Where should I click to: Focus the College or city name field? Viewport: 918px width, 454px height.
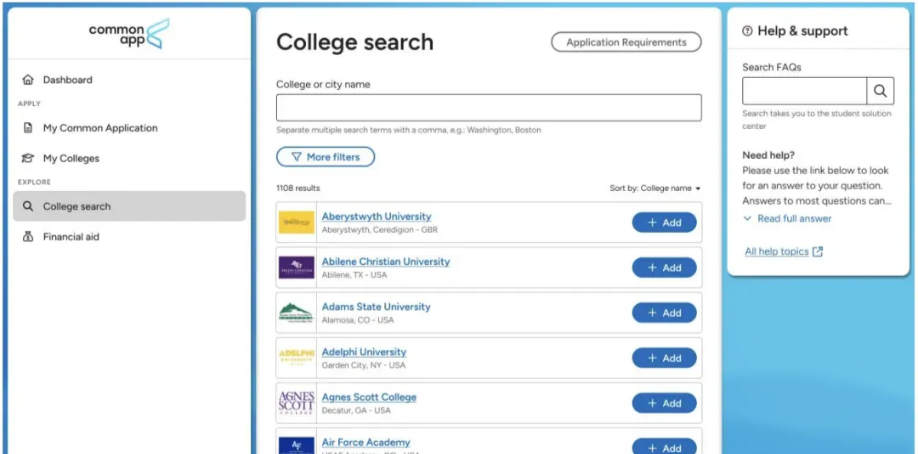coord(489,108)
